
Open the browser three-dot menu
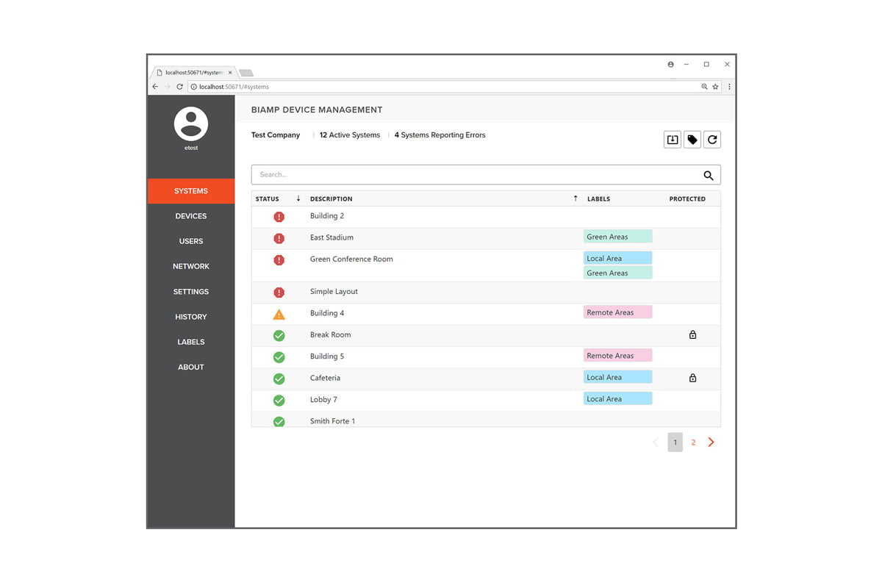729,87
